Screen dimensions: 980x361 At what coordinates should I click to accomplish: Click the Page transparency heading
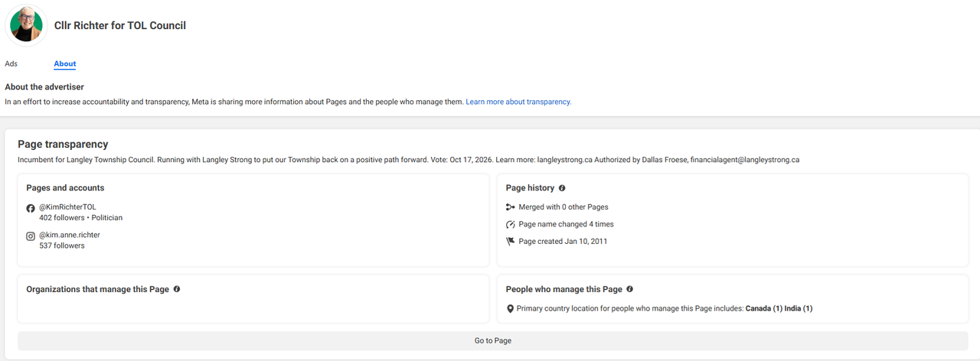pos(63,144)
